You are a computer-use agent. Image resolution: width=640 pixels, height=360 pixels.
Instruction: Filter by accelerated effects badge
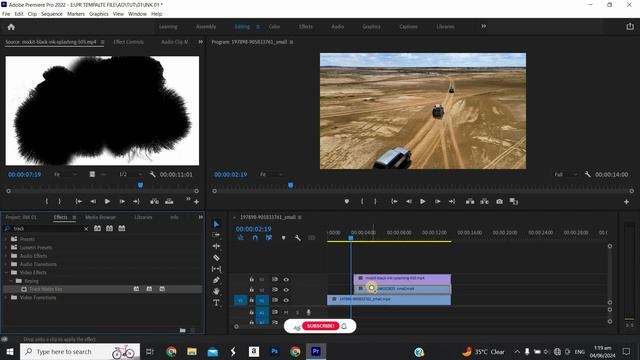pos(97,229)
